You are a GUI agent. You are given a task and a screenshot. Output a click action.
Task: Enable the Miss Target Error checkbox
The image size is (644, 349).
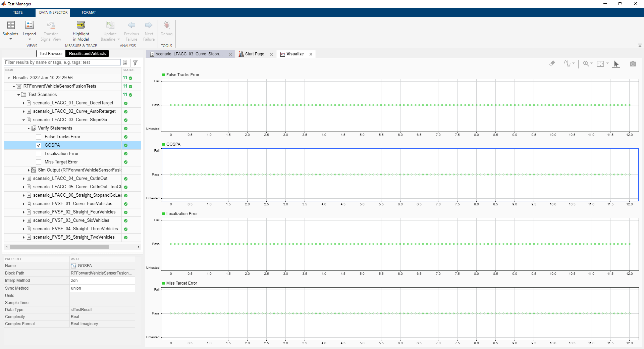click(39, 162)
